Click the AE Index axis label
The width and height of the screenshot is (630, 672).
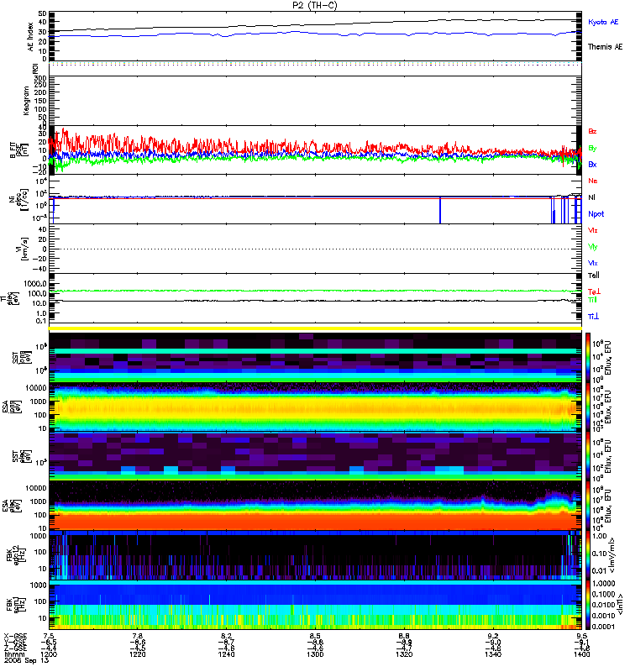(x=30, y=37)
